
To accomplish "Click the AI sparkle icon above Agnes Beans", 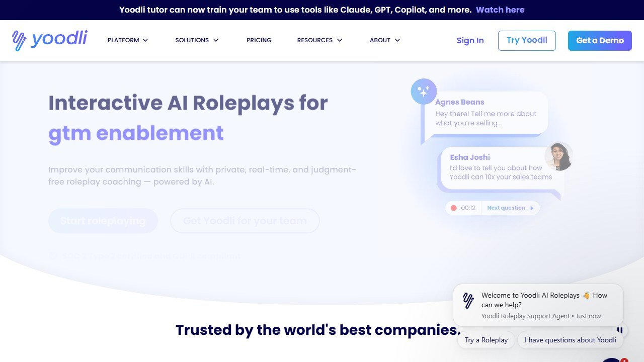I will (x=424, y=92).
